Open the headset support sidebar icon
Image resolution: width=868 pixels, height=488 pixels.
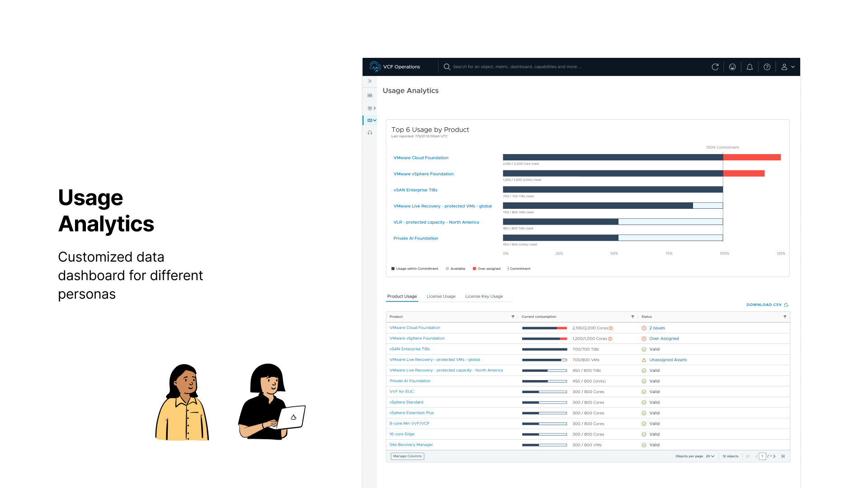click(x=370, y=133)
